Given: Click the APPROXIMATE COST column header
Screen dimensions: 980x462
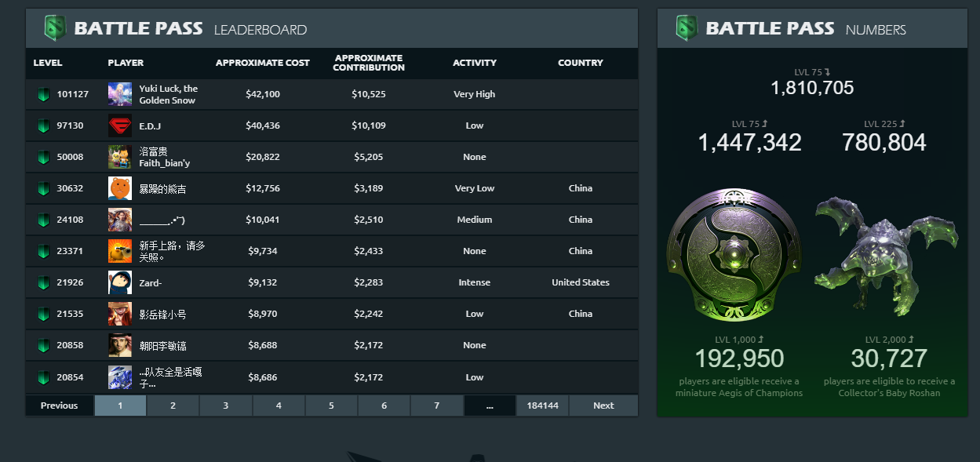Looking at the screenshot, I should pos(263,63).
